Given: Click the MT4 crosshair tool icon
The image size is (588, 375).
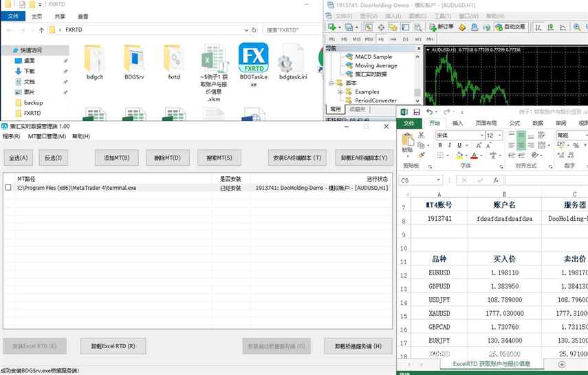Looking at the screenshot, I should point(381,27).
